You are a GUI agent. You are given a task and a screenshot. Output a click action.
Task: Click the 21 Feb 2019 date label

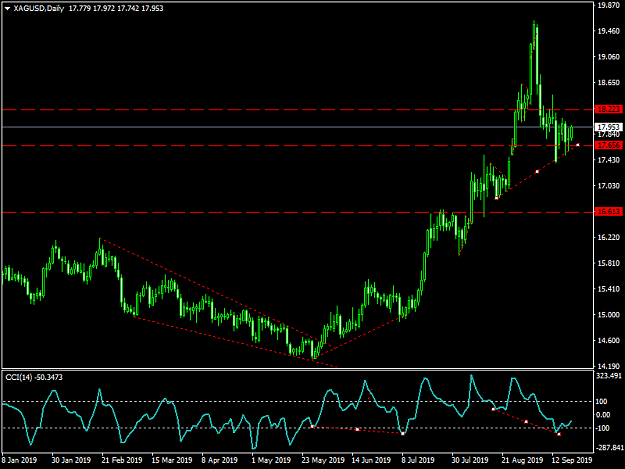(x=122, y=460)
